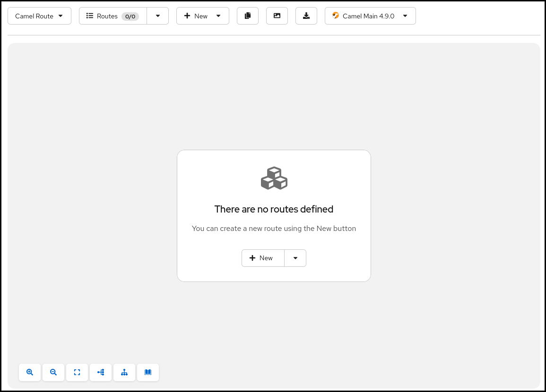The width and height of the screenshot is (546, 392).
Task: Zoom out of the canvas
Action: click(53, 372)
